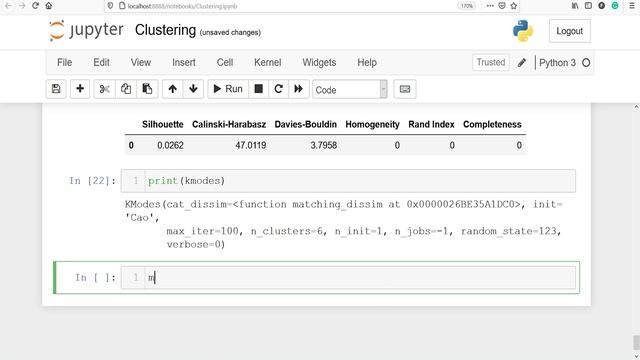Open the File menu

pyautogui.click(x=64, y=62)
